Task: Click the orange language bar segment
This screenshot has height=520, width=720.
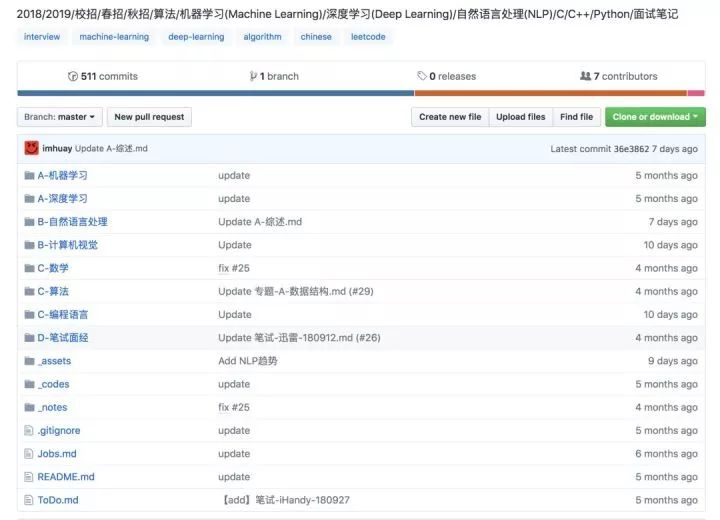Action: click(x=551, y=93)
